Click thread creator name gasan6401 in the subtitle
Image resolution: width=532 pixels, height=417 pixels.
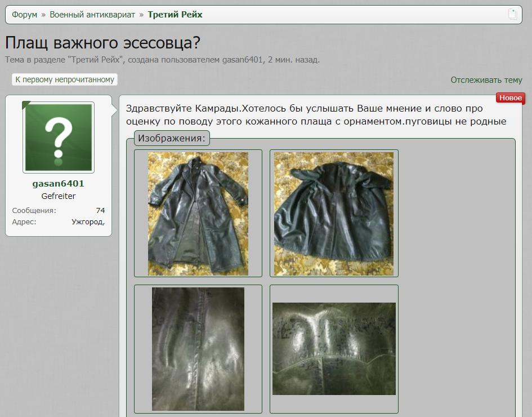[243, 60]
